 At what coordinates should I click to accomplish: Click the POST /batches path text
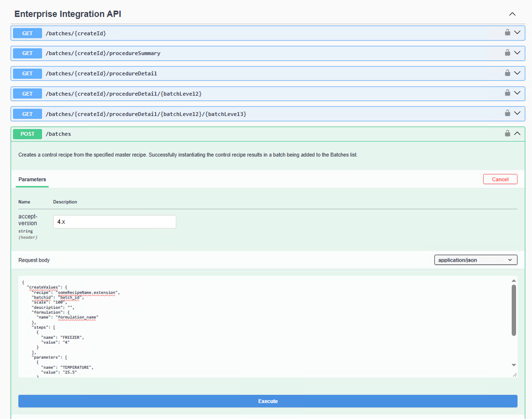tap(58, 134)
